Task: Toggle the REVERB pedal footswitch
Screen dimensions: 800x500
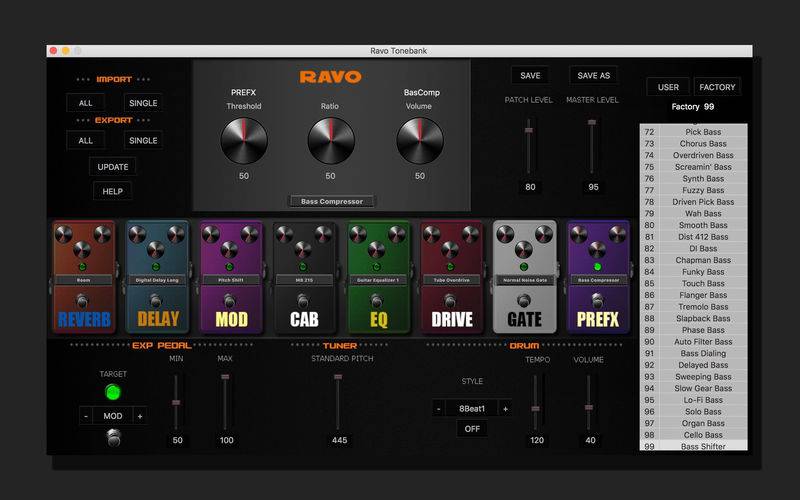Action: pyautogui.click(x=82, y=301)
